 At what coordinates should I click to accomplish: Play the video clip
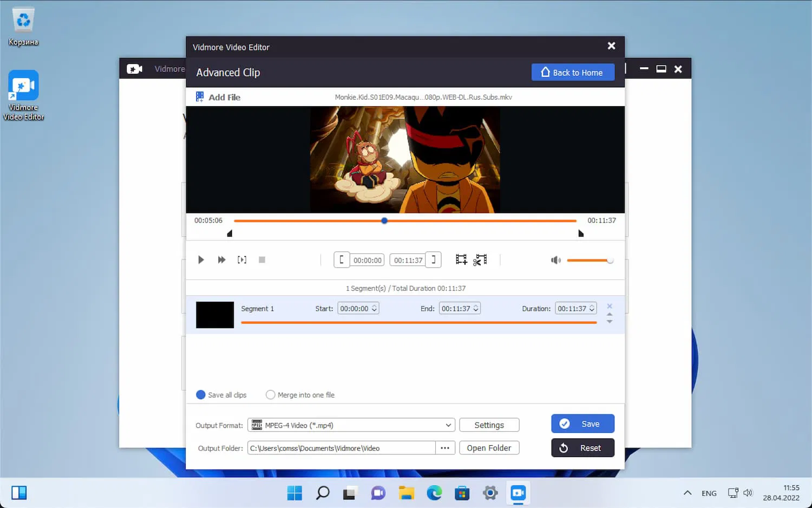pos(201,260)
